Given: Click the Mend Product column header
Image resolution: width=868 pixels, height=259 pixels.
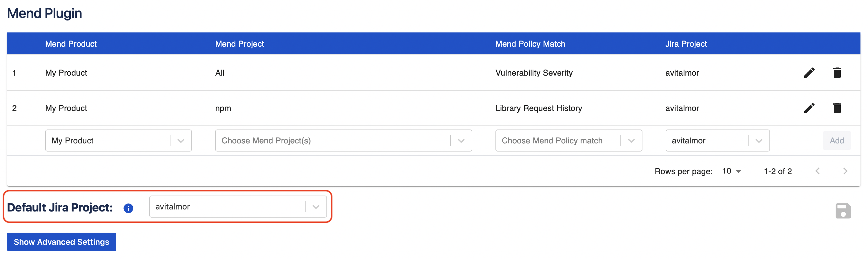Looking at the screenshot, I should pos(71,44).
